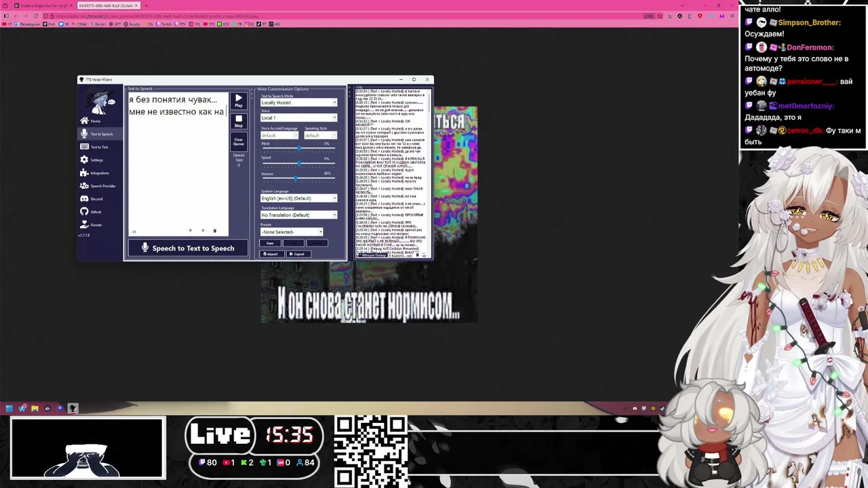The height and width of the screenshot is (488, 868).
Task: Click the QR code in the stream overlay
Action: (371, 451)
